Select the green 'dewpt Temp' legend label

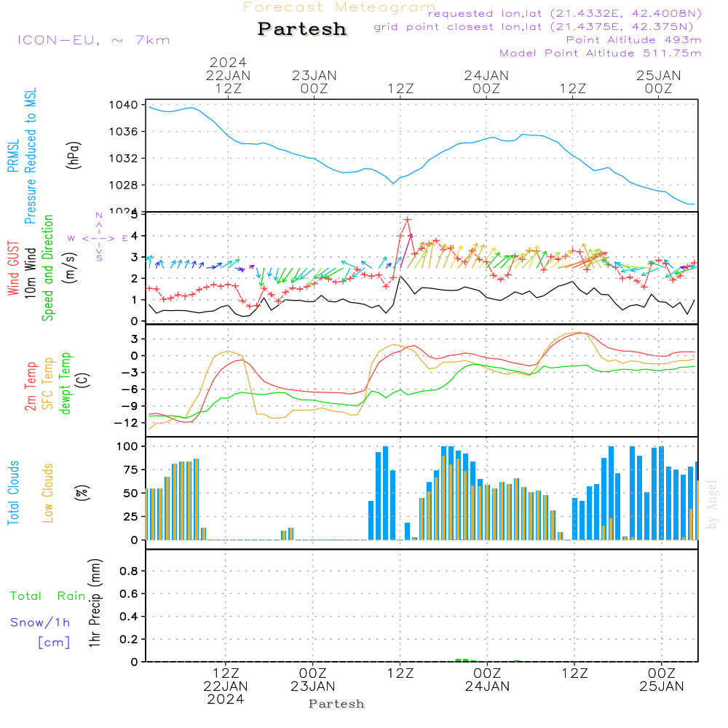click(x=65, y=383)
